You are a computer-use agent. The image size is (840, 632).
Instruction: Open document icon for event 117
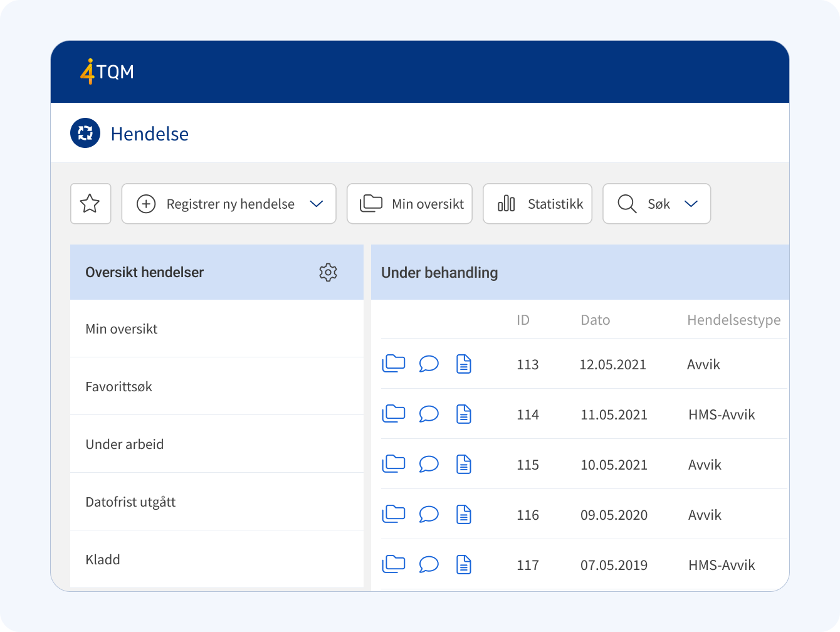click(x=464, y=564)
